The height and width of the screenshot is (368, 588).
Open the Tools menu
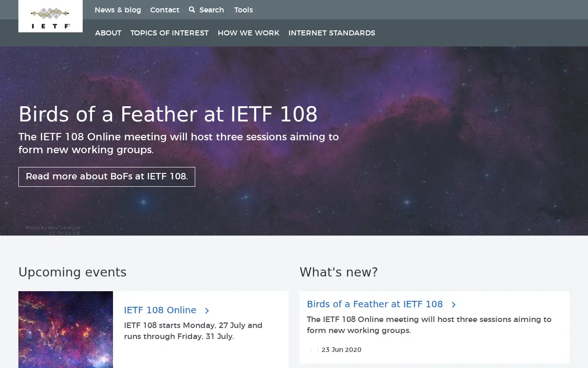[x=243, y=10]
